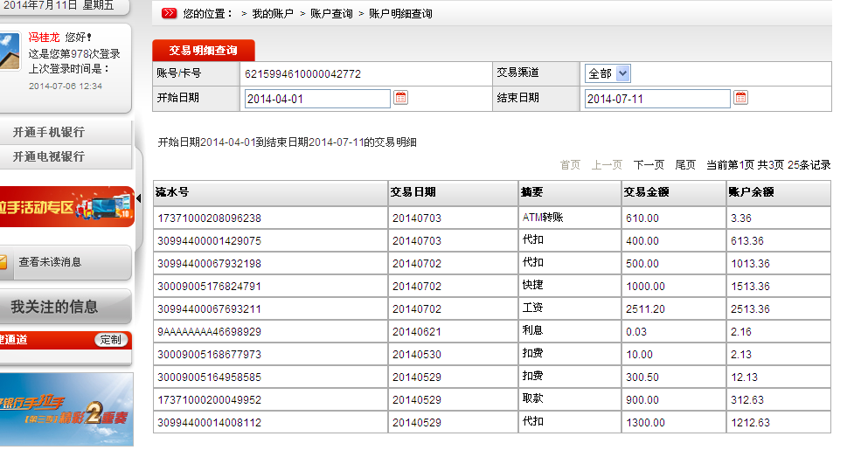The image size is (868, 450).
Task: Jump to the last page via 尾页
Action: click(685, 164)
